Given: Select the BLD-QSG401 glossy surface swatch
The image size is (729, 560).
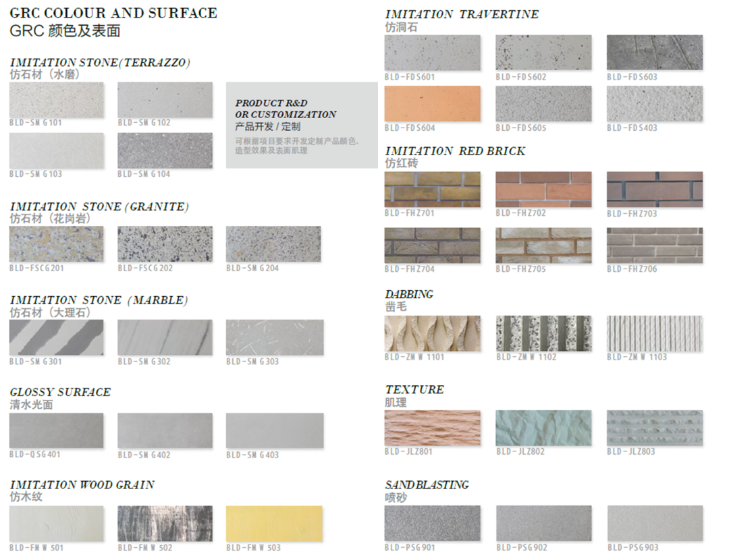Looking at the screenshot, I should pos(57,430).
